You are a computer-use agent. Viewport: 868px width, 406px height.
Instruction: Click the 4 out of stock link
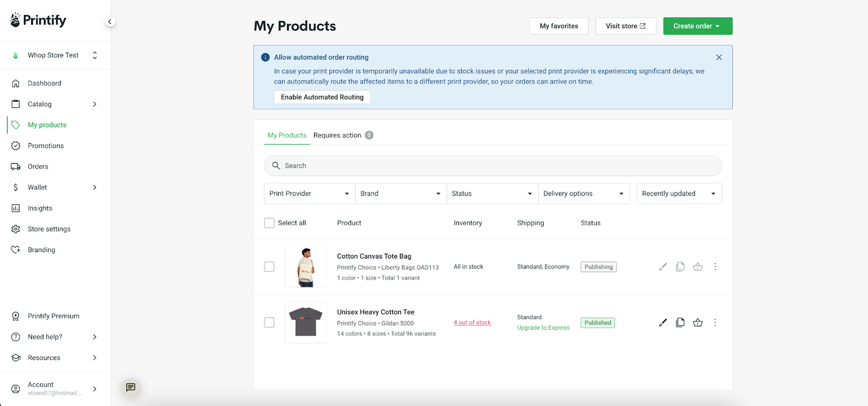472,323
